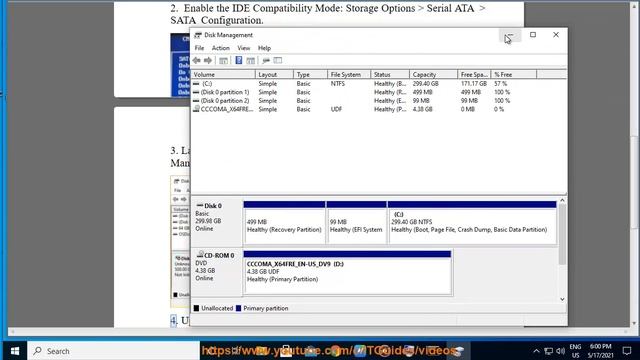Click the disk pane scroll down arrow
This screenshot has height=360, width=640.
pyautogui.click(x=562, y=299)
